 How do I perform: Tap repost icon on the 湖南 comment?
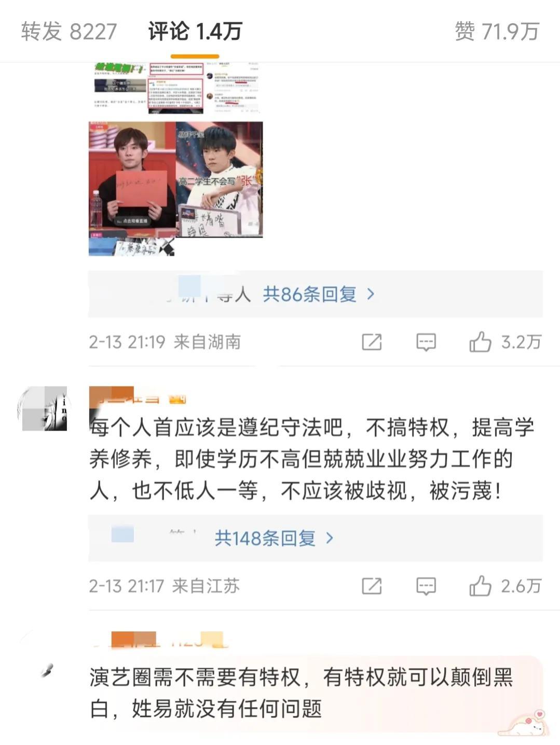tap(372, 342)
